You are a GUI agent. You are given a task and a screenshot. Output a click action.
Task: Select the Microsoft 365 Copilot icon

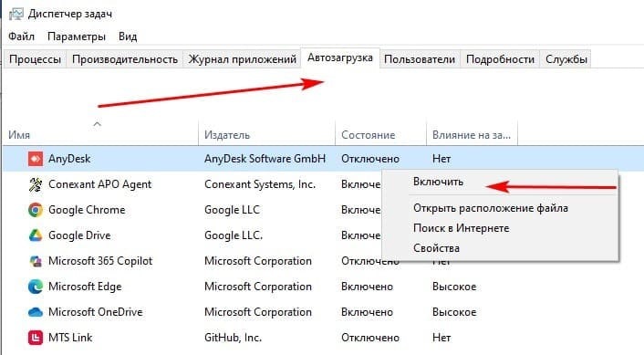tap(36, 261)
